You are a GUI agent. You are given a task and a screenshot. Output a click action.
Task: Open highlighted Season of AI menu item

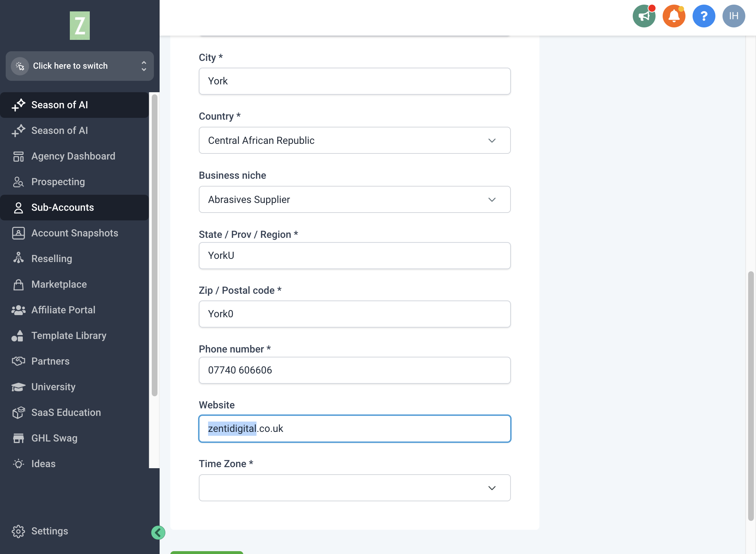[74, 105]
